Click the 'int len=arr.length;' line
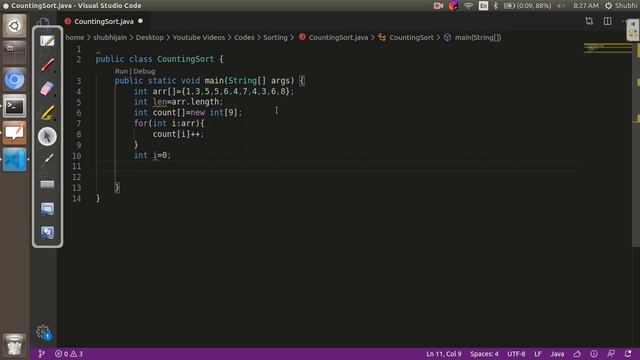The image size is (640, 360). [x=178, y=102]
